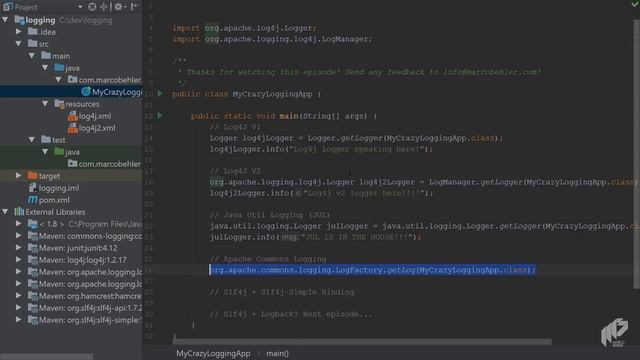Click the hide Project panel icon

pos(134,7)
